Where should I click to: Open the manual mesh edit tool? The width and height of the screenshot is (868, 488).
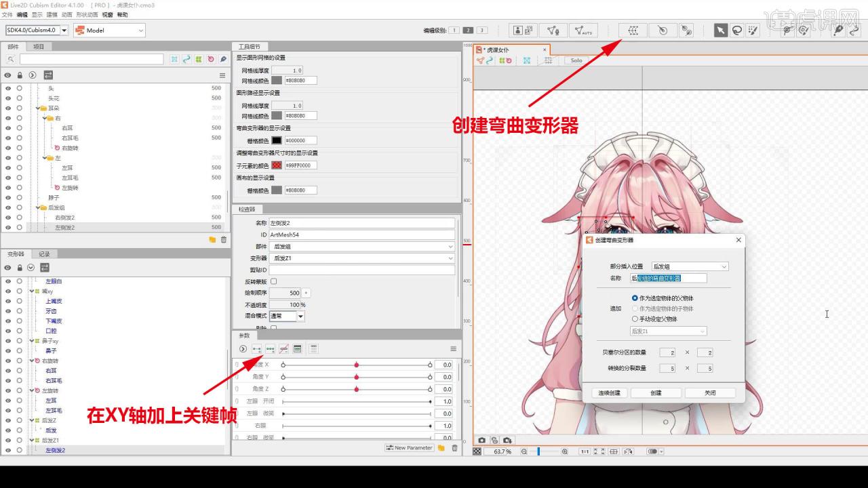[x=553, y=30]
